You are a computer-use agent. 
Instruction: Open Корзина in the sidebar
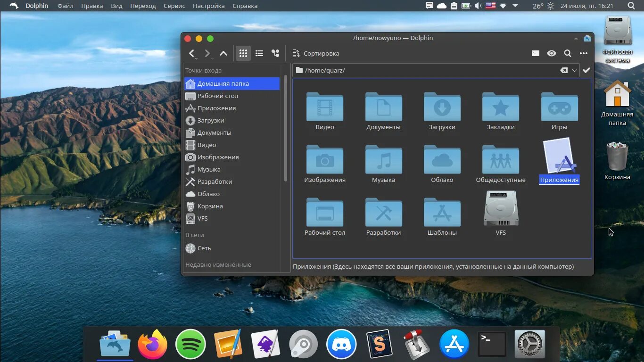coord(232,206)
